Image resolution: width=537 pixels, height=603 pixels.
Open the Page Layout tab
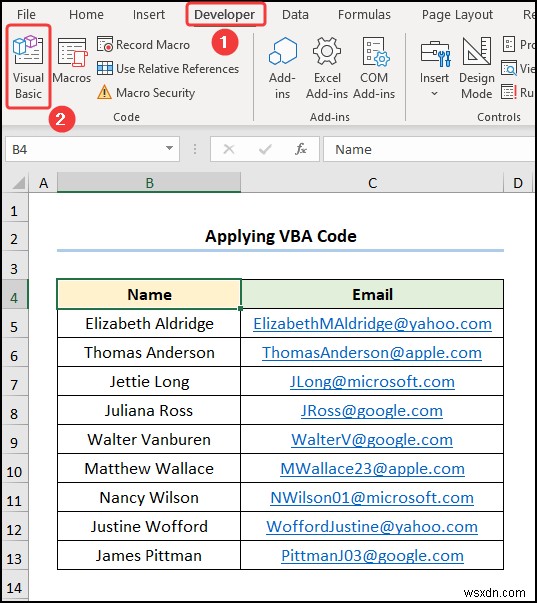pos(457,15)
